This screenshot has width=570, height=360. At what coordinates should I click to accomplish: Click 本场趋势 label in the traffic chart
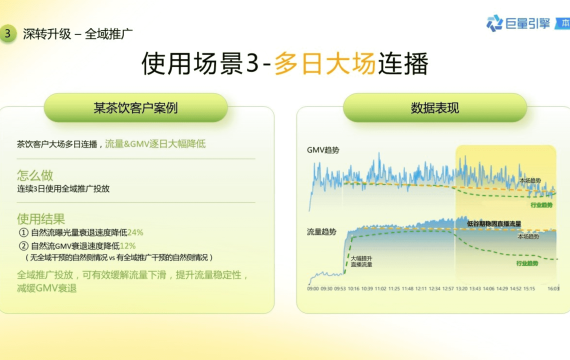pyautogui.click(x=528, y=236)
